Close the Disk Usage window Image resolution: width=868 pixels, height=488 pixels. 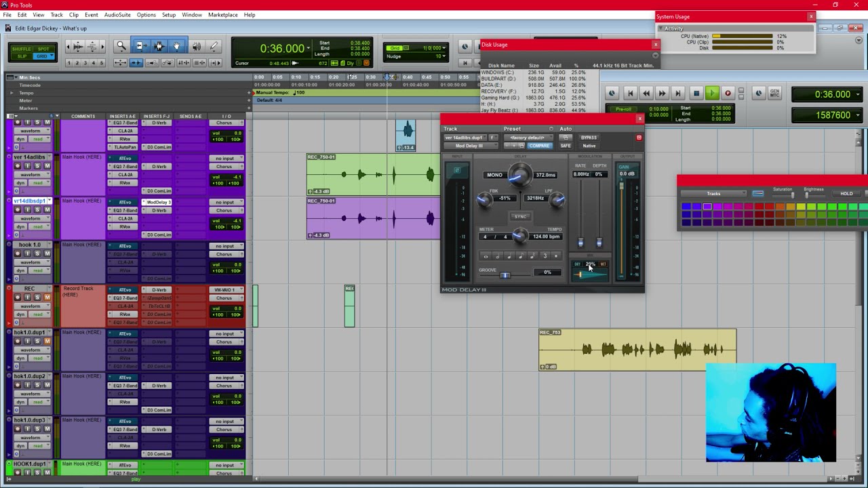point(655,45)
